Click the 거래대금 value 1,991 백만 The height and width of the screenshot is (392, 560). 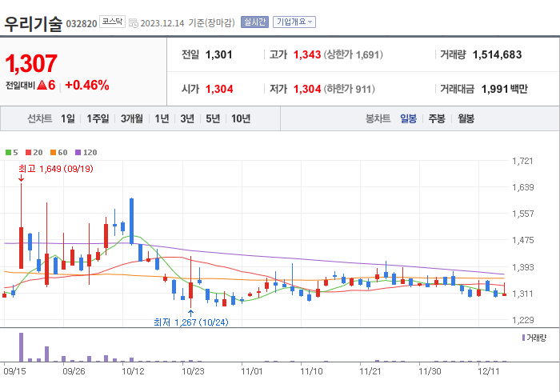point(504,89)
